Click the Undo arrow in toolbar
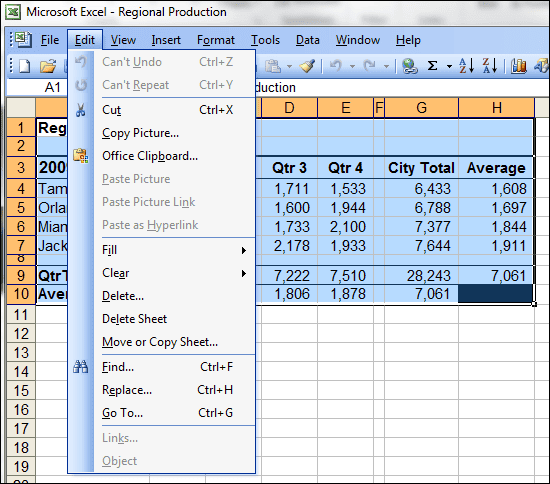The width and height of the screenshot is (550, 484). click(336, 66)
